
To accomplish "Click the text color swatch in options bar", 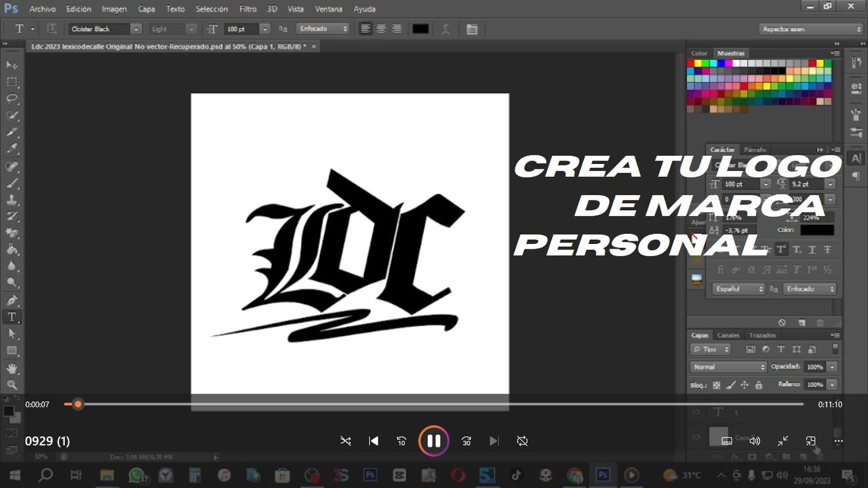I will point(420,29).
